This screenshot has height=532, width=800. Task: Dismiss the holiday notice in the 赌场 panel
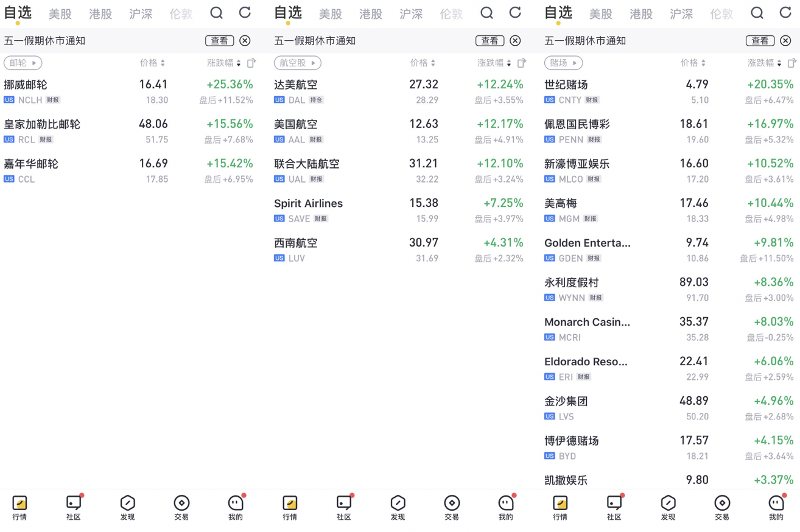point(785,41)
